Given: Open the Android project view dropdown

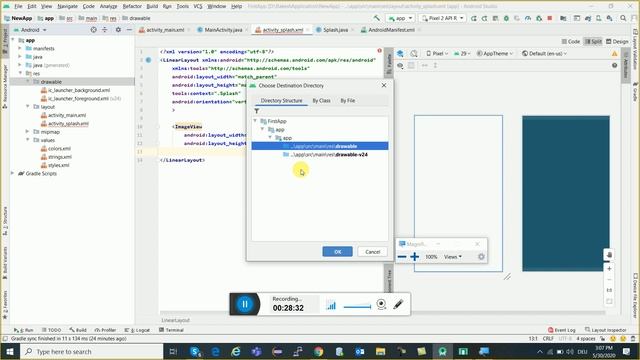Looking at the screenshot, I should (31, 30).
